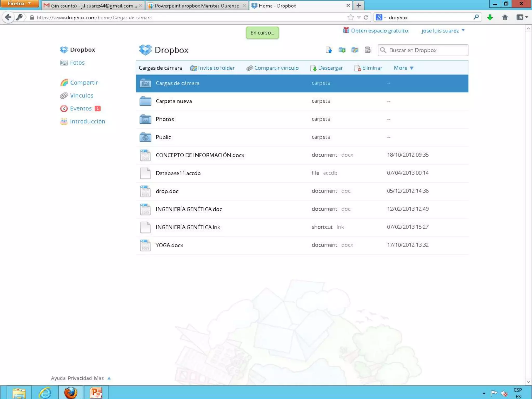Open the jose luis suarez account menu
Image resolution: width=532 pixels, height=399 pixels.
coord(443,31)
